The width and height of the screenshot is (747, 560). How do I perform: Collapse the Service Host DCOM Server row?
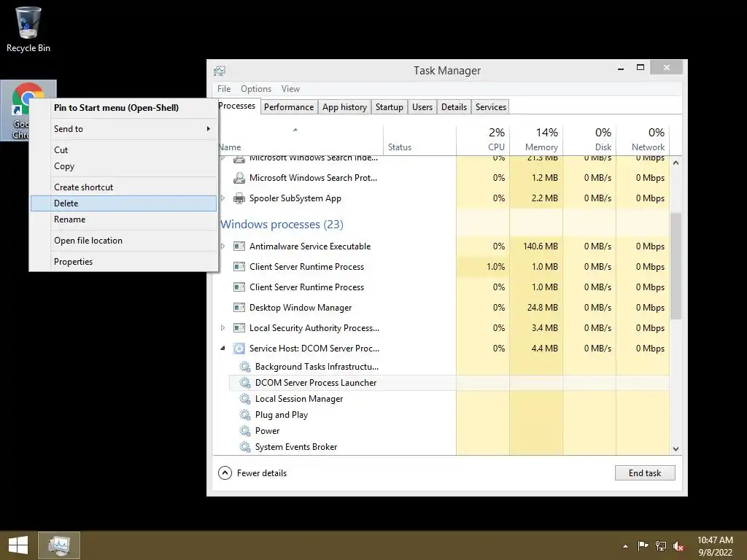tap(222, 349)
